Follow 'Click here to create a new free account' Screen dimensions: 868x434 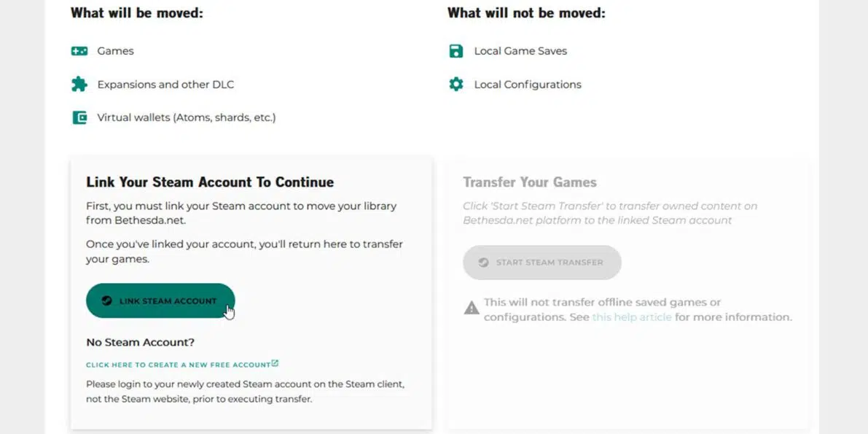click(178, 365)
